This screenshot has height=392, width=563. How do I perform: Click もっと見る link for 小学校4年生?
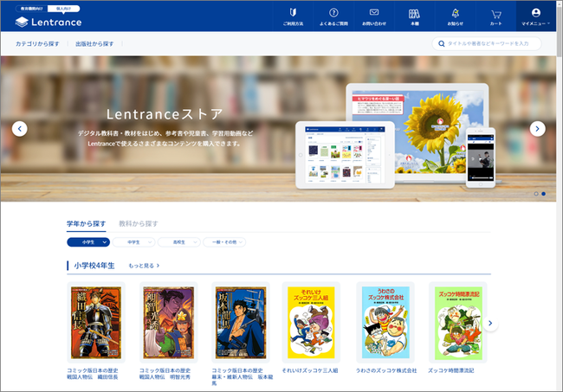(x=144, y=266)
